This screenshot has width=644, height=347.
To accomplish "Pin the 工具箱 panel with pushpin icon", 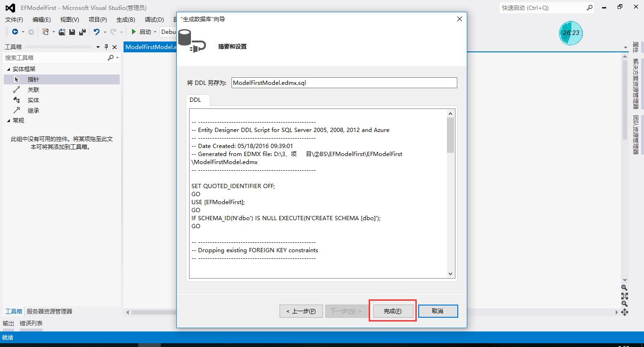I will click(107, 47).
